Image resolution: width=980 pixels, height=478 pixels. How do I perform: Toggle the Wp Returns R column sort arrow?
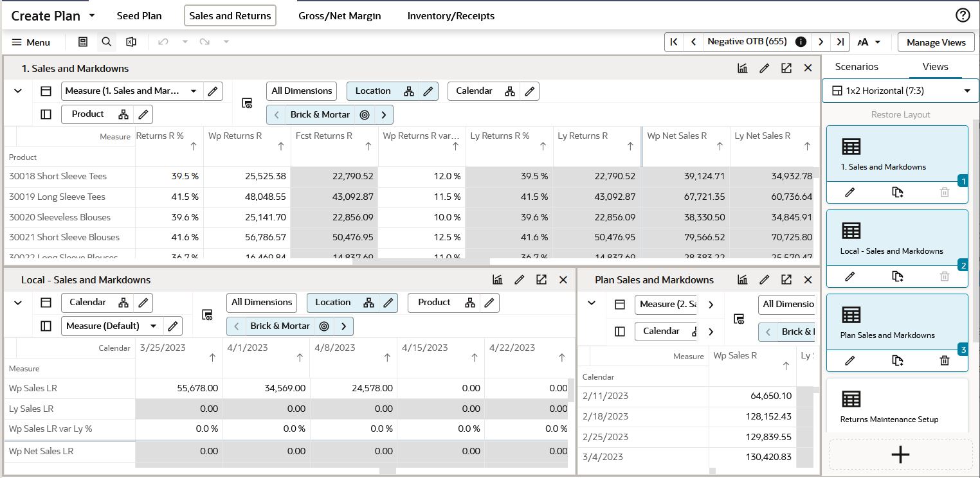tap(281, 146)
